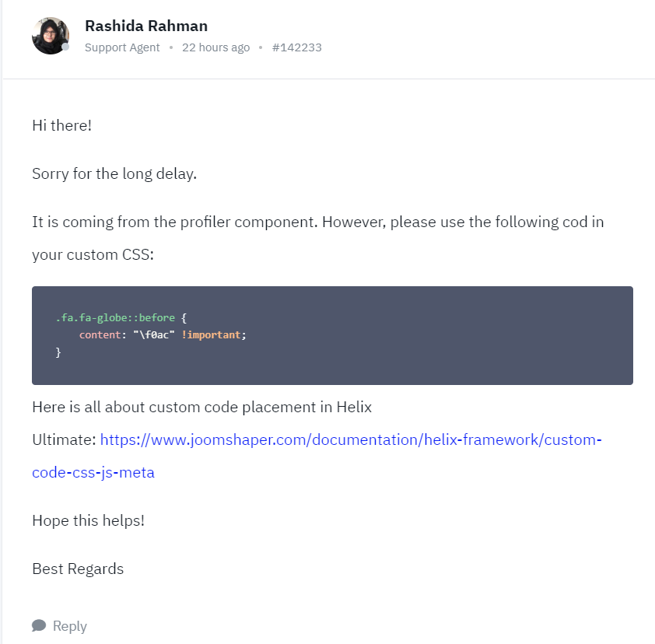Click the your custom CSS: text
This screenshot has width=655, height=644.
pos(93,254)
